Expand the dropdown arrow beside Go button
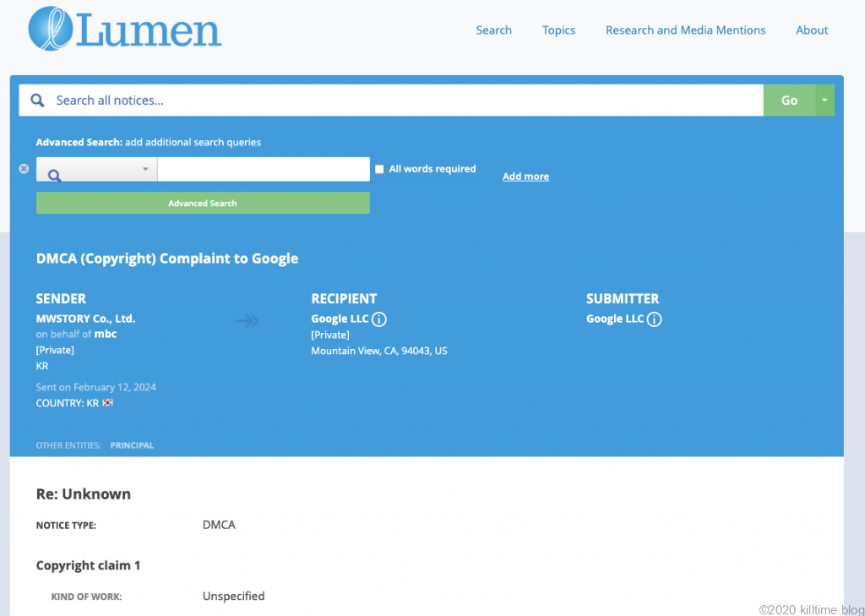 click(824, 101)
